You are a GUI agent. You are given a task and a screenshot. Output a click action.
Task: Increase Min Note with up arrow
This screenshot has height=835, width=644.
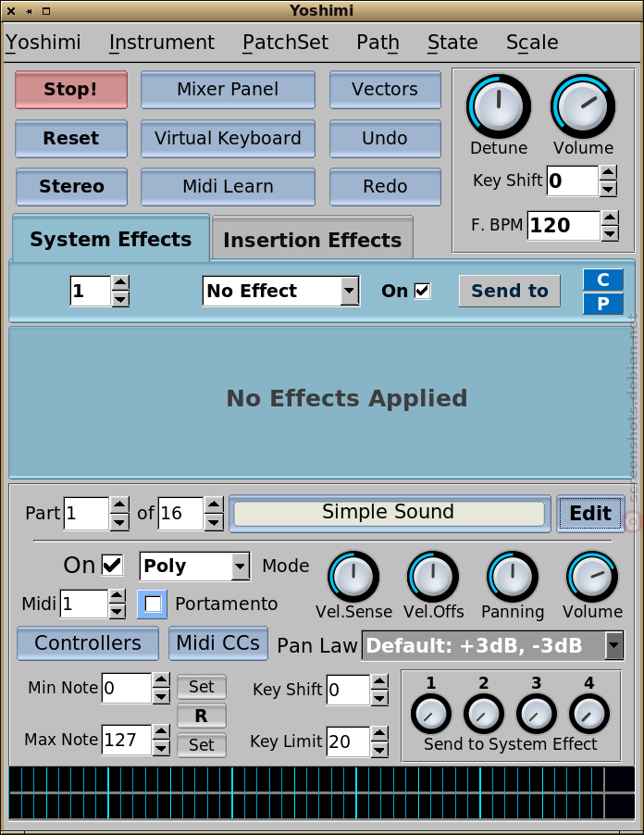tap(161, 680)
